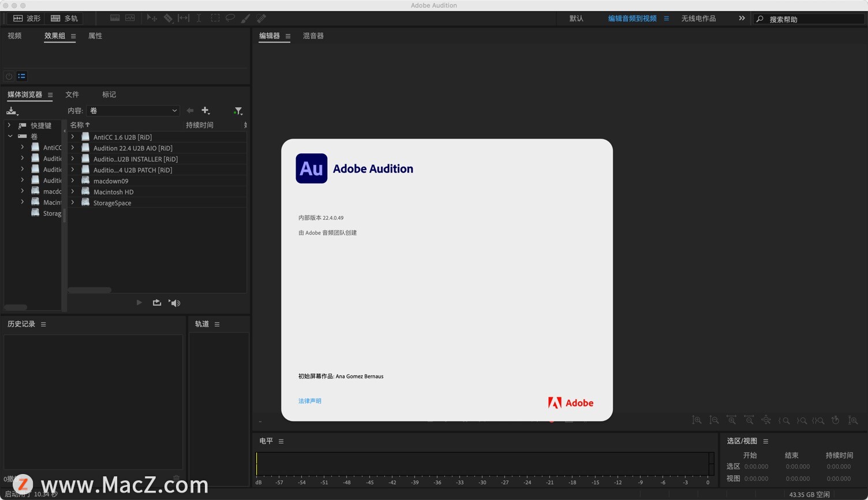The width and height of the screenshot is (868, 500).
Task: Click the Au logo in About dialog
Action: (312, 168)
